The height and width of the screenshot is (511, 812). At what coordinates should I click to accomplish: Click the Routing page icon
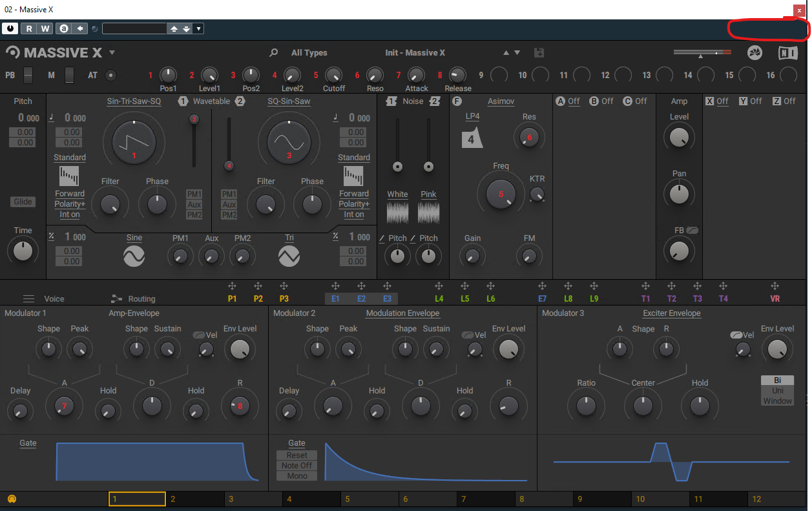pos(116,298)
